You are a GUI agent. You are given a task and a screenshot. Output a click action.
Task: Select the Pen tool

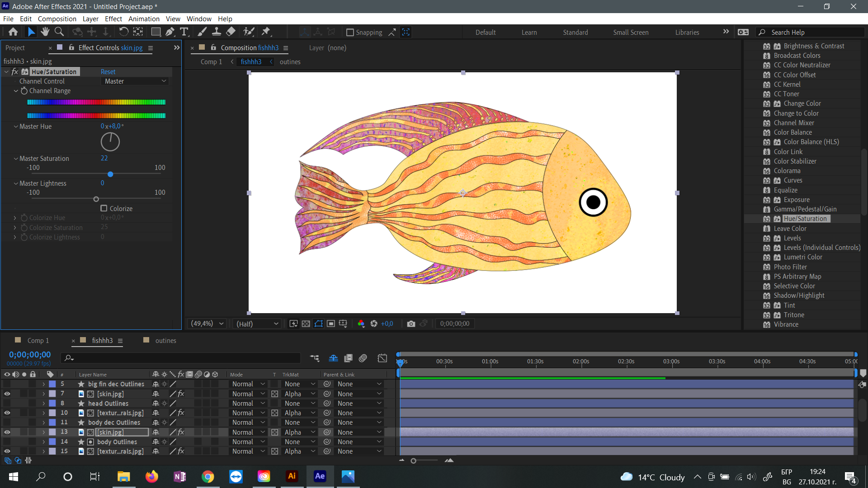[x=170, y=32]
